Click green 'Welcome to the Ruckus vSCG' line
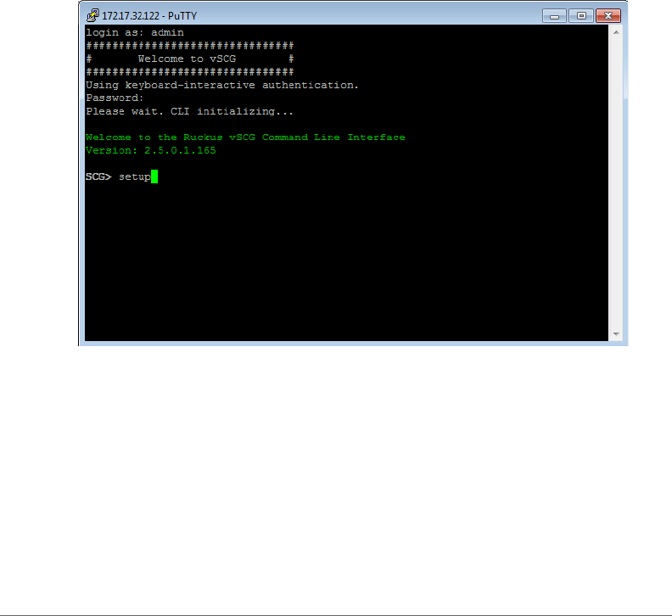This screenshot has width=672, height=616. point(245,137)
